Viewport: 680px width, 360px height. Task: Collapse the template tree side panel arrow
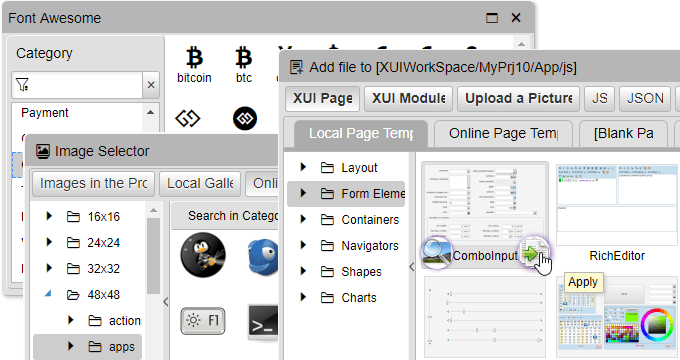point(412,267)
